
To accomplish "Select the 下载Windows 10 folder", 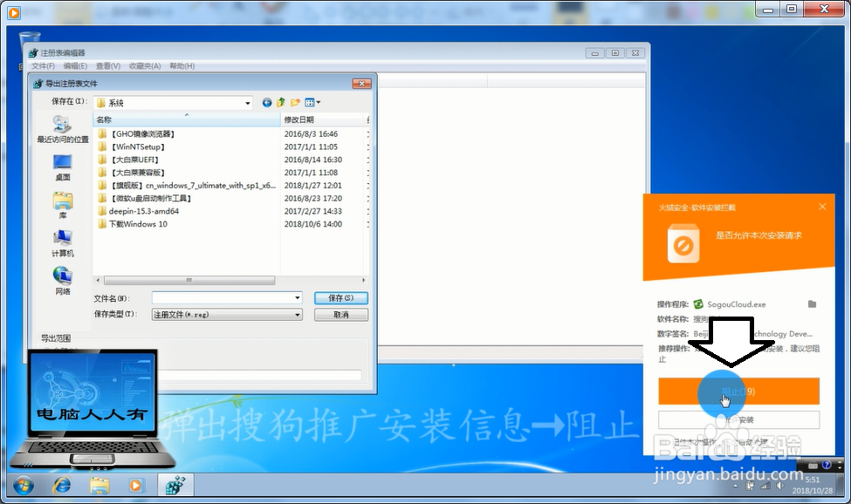I will (x=133, y=224).
